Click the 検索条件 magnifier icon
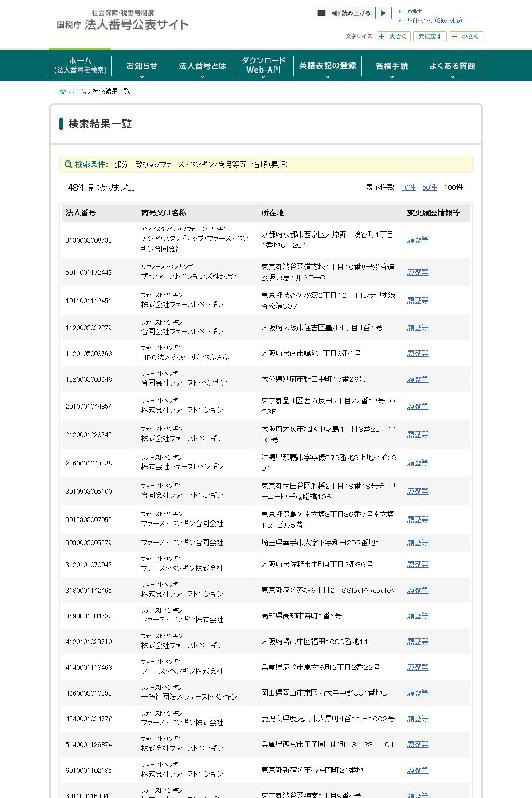532x798 pixels. coord(68,164)
